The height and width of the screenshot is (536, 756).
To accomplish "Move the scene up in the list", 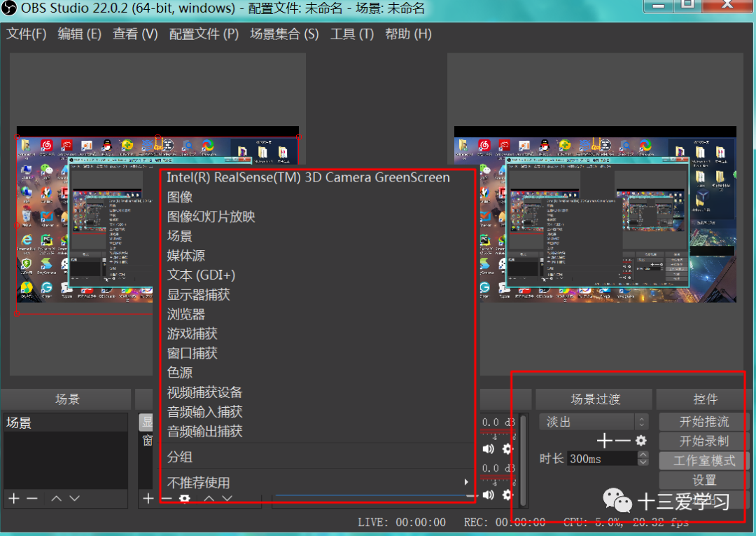I will 57,498.
